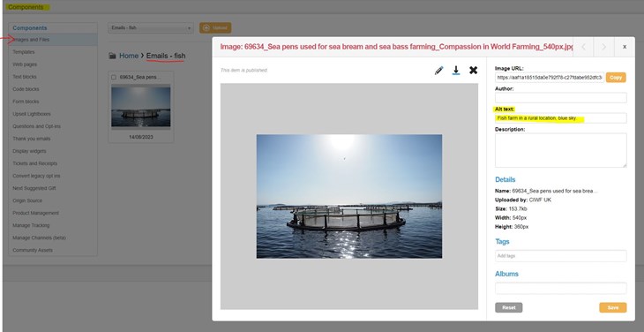The image size is (644, 332).
Task: Click the Components page heading
Action: [26, 7]
